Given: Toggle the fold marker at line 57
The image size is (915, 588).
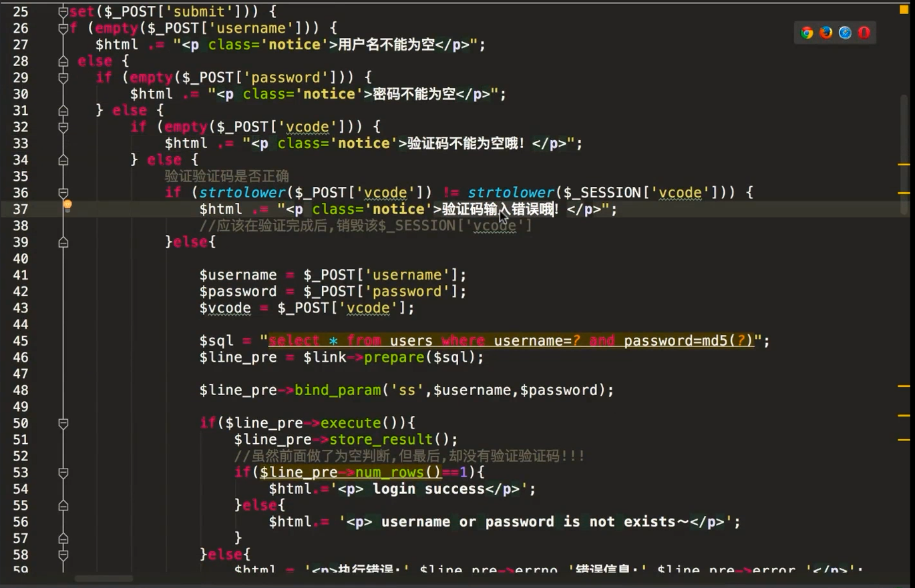Looking at the screenshot, I should coord(63,538).
